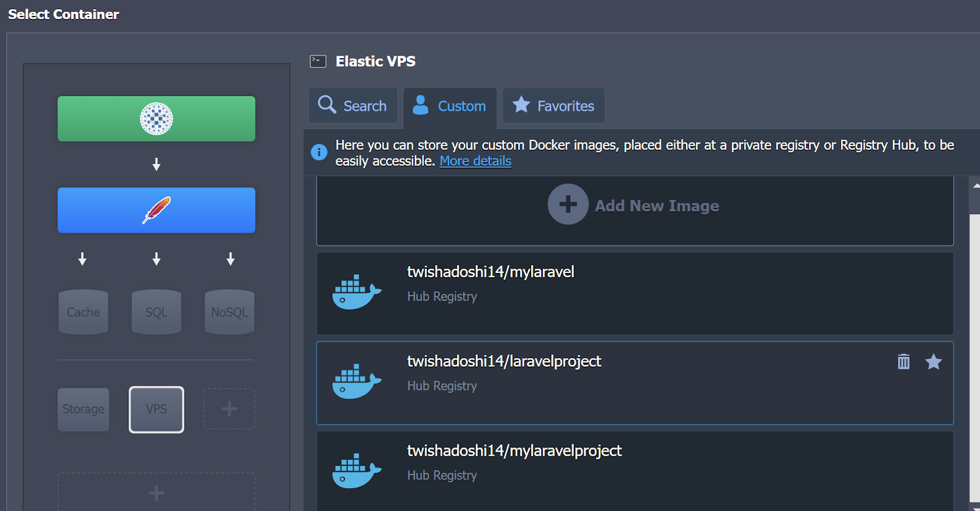This screenshot has width=980, height=511.
Task: Open the Favorites tab
Action: click(x=554, y=106)
